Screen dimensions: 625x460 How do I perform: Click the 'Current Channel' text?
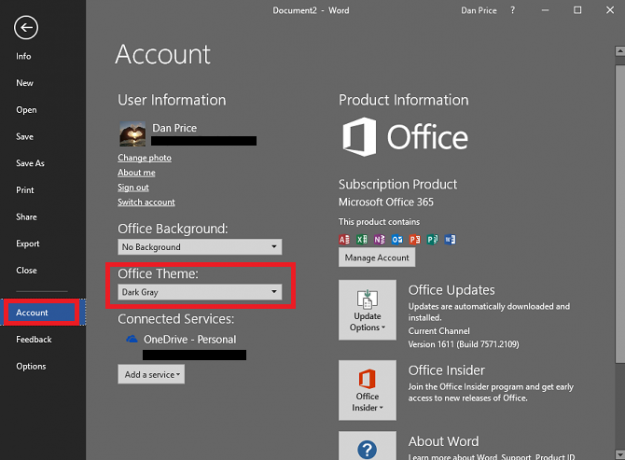coord(439,331)
